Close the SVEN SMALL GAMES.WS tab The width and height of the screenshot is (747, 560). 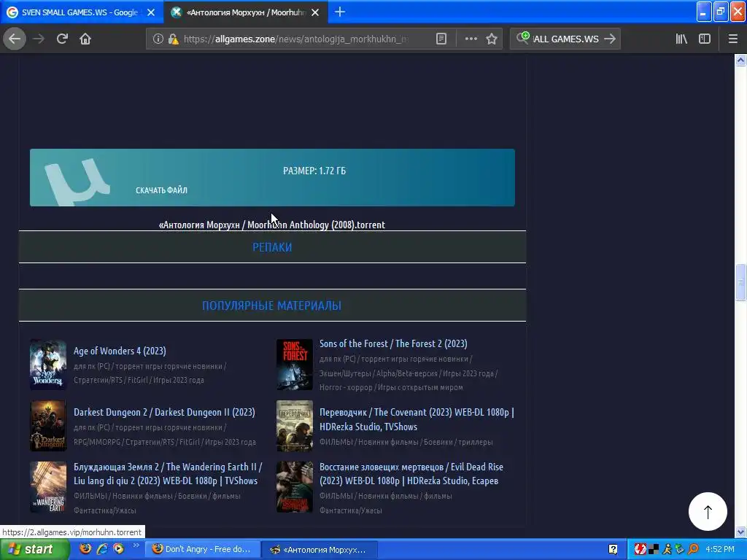coord(151,12)
